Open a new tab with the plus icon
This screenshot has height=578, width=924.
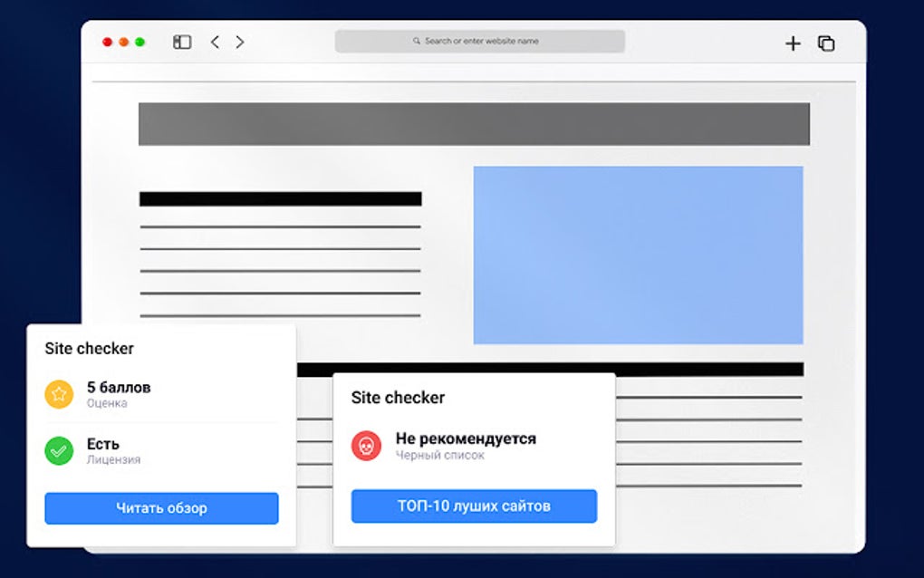(793, 43)
